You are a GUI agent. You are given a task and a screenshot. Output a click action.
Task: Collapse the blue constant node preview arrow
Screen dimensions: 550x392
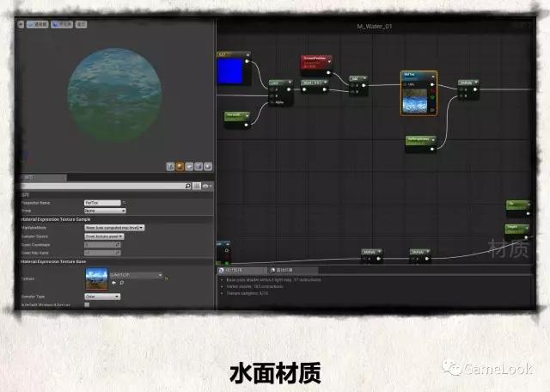[x=247, y=55]
